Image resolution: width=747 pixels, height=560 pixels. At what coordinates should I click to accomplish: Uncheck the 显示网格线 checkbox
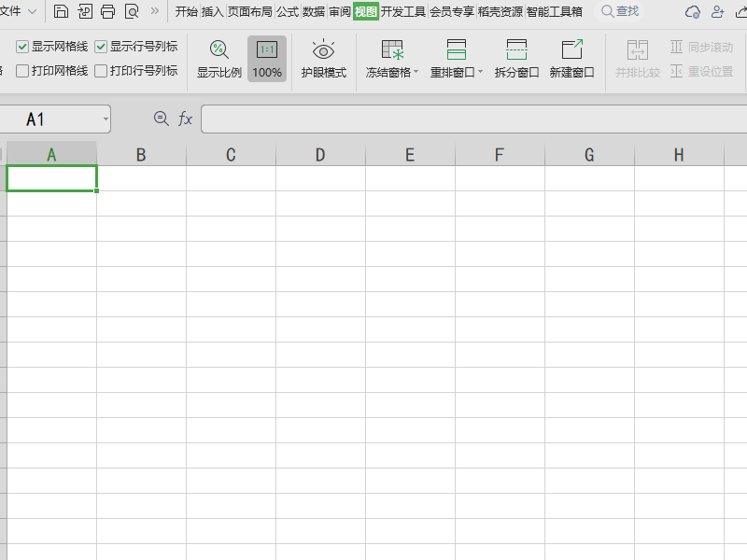[23, 46]
